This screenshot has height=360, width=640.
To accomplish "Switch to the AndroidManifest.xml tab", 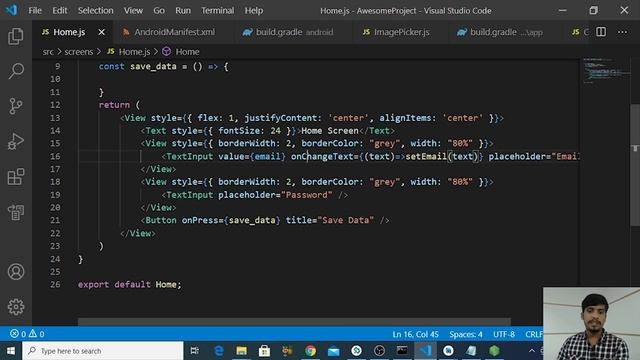I will 174,32.
